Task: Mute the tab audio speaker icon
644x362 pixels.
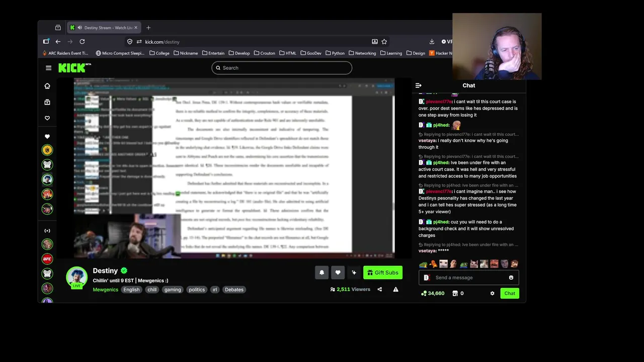Action: (79, 28)
